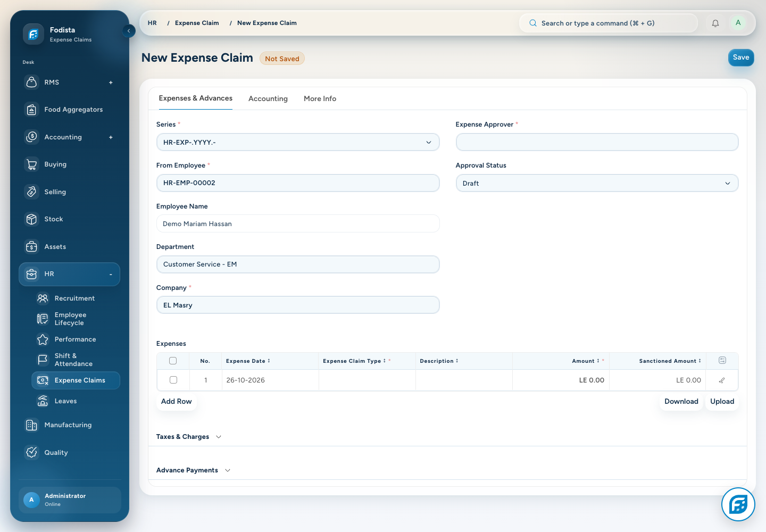Screen dimensions: 766x532
Task: Go to Expense Claim breadcrumb
Action: pyautogui.click(x=197, y=23)
